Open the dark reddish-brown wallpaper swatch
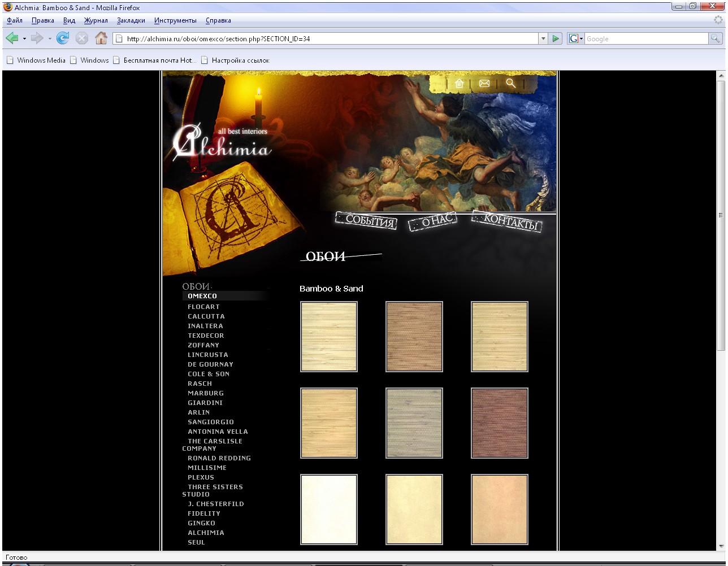The image size is (728, 566). (x=500, y=423)
